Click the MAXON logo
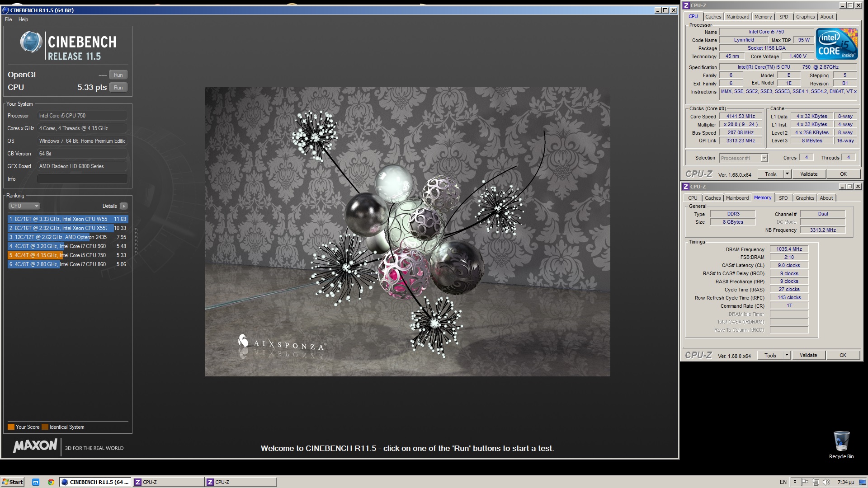868x488 pixels. point(35,446)
